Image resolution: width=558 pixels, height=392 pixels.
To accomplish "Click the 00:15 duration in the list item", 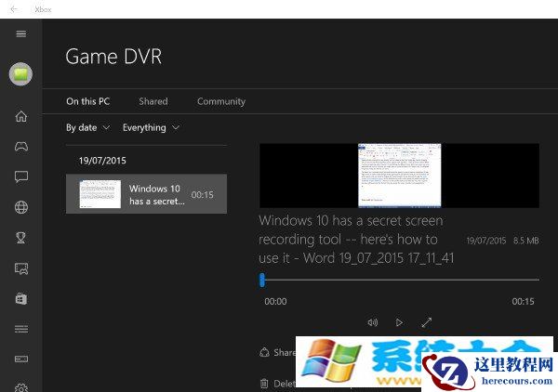I will pyautogui.click(x=202, y=195).
